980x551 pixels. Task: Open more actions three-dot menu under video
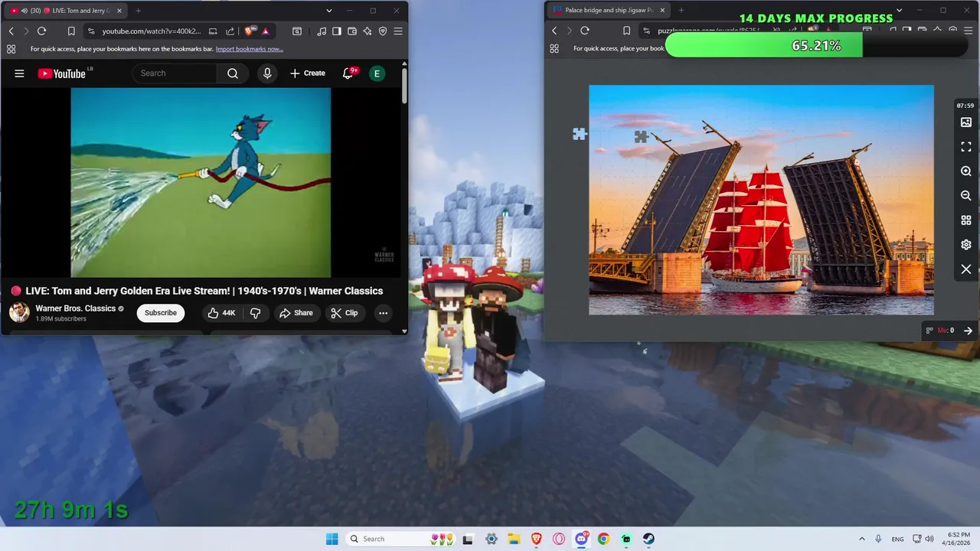point(383,313)
